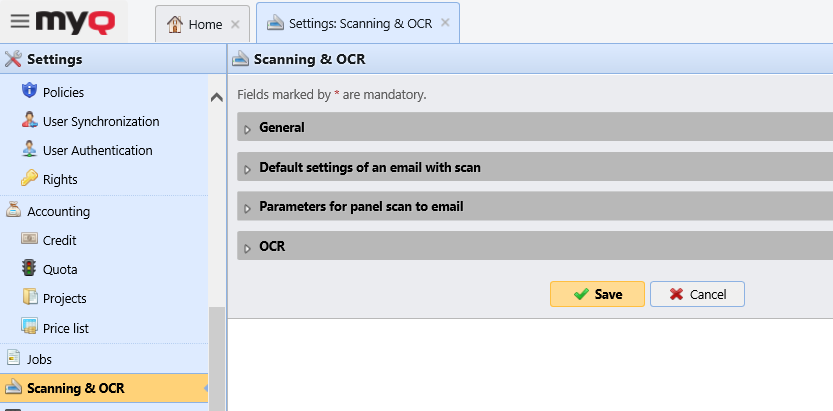Cancel the settings changes
This screenshot has height=411, width=833.
tap(697, 294)
